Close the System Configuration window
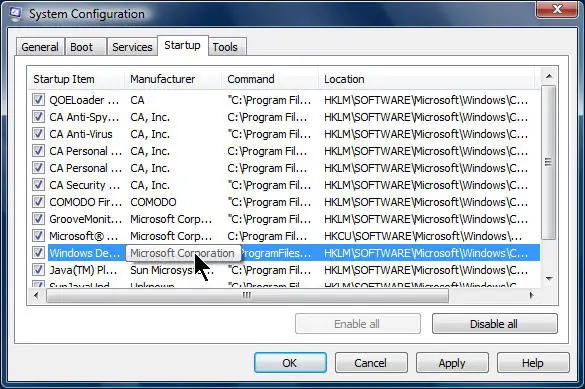Screen dimensions: 585x389 click(557, 9)
